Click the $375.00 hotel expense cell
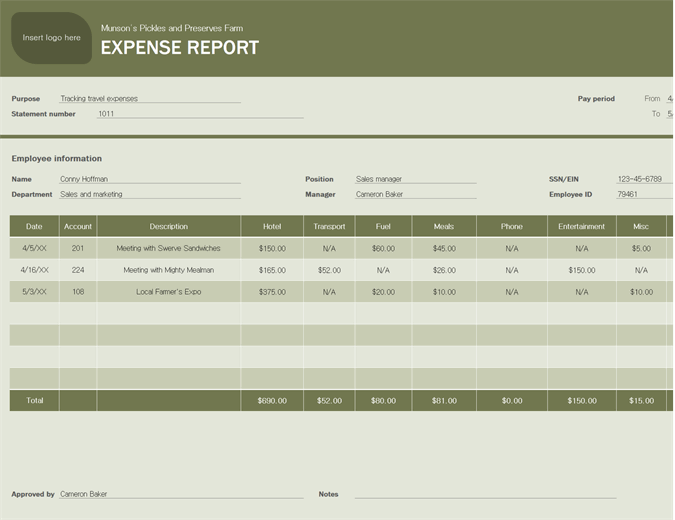This screenshot has width=675, height=520. point(272,292)
